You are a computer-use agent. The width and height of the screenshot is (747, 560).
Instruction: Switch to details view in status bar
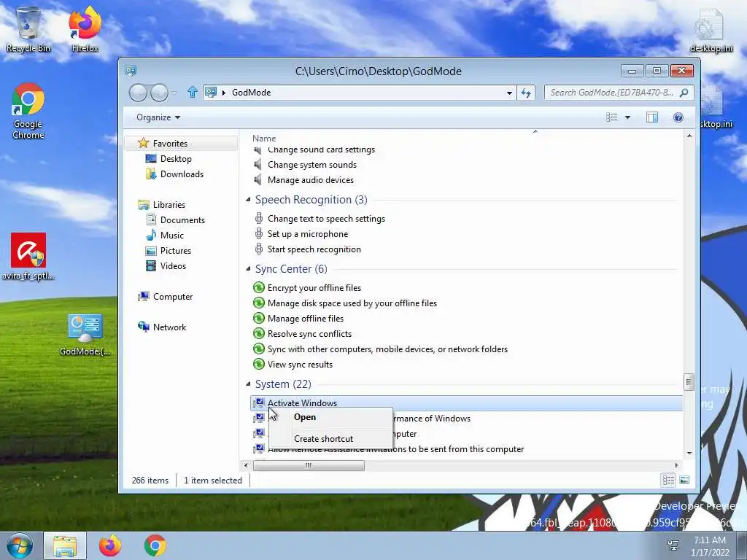pos(668,480)
